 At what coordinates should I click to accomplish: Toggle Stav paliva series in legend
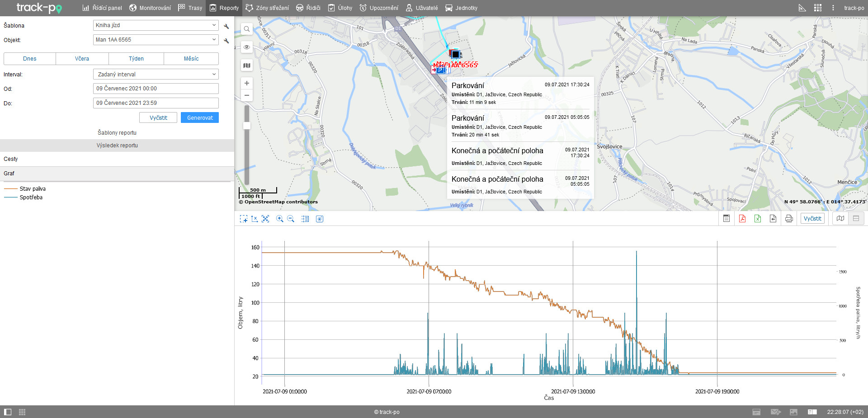coord(32,189)
